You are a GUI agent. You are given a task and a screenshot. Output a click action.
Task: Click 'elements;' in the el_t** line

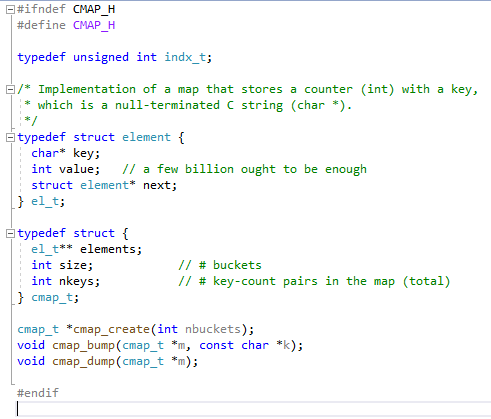tap(111, 249)
